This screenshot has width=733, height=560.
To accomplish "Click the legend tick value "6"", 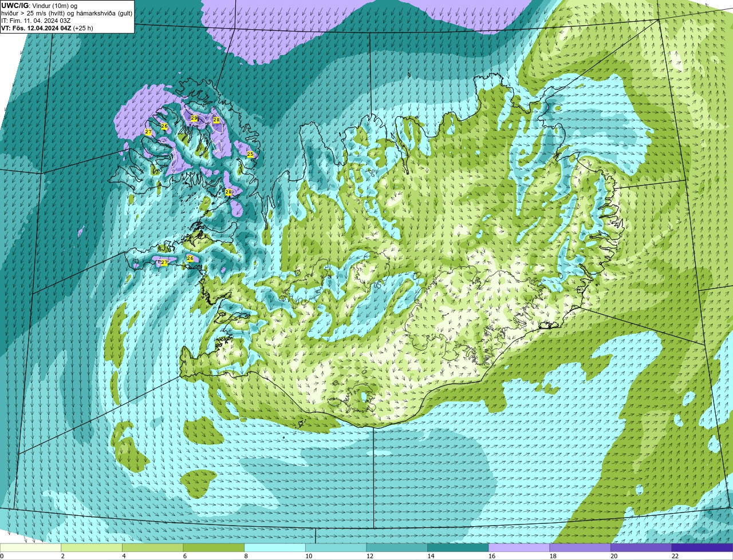I will (185, 556).
